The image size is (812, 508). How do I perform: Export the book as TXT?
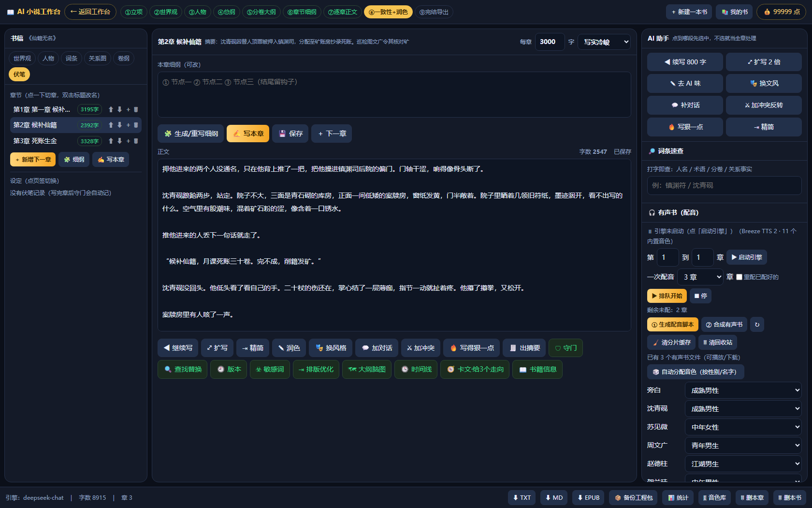tap(522, 497)
